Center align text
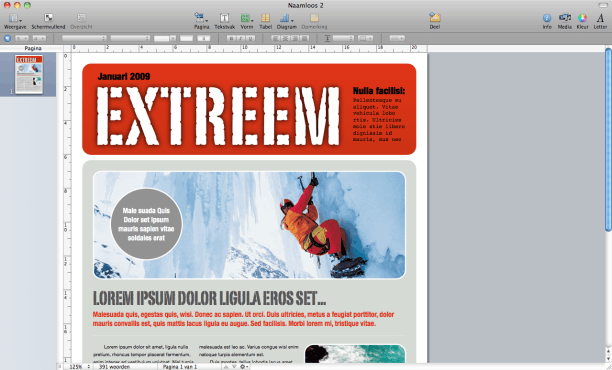 [x=286, y=38]
